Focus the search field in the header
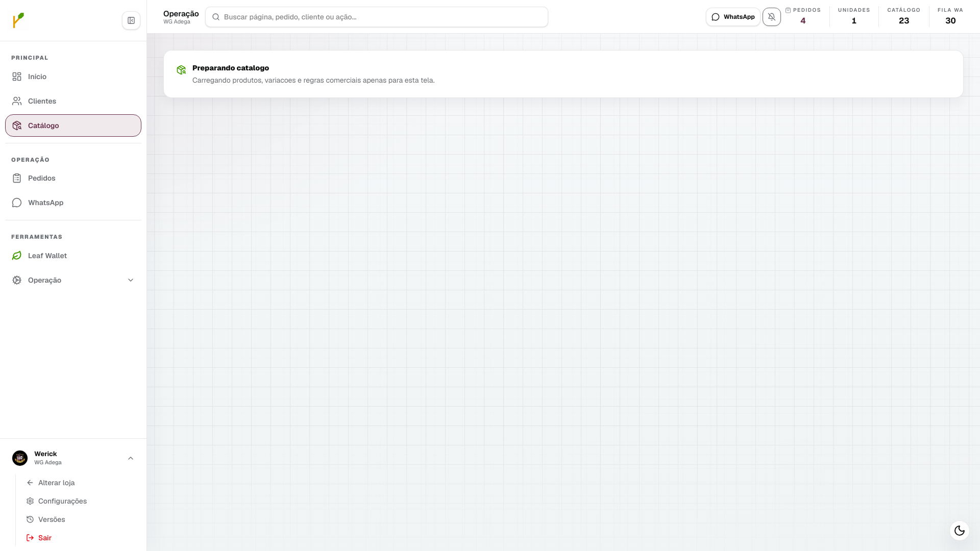Screen dimensions: 980x551 coord(377,17)
